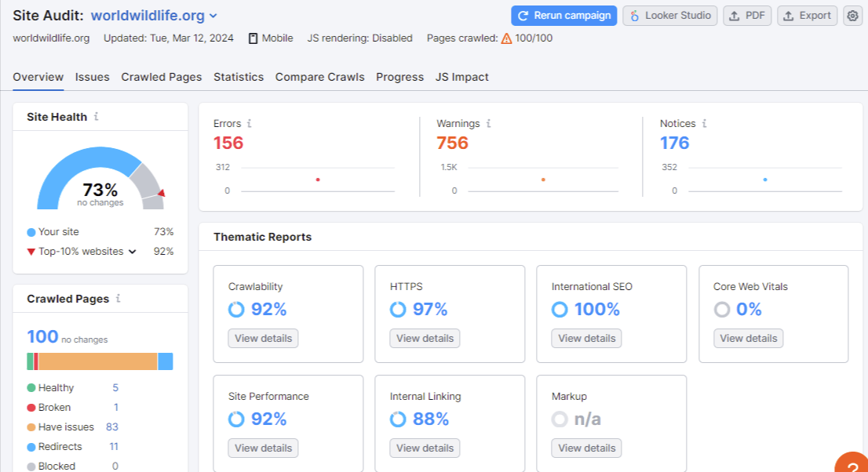Click the Rerun campaign button
This screenshot has height=472, width=868.
pos(563,16)
